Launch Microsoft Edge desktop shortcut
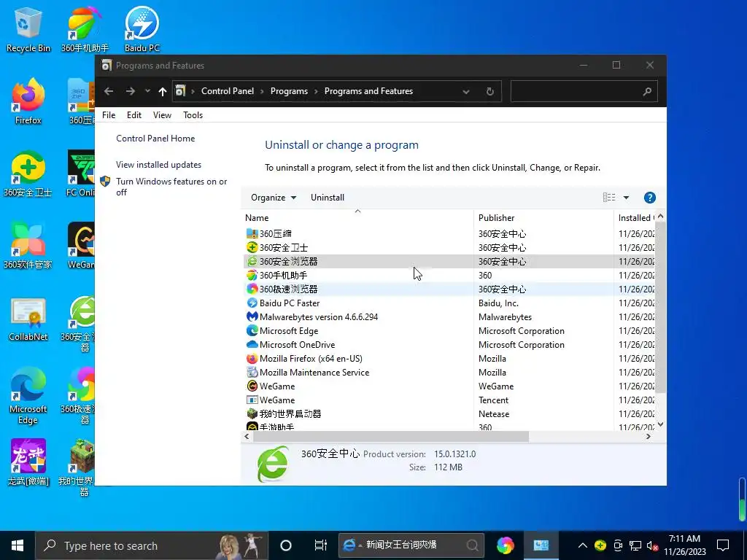Viewport: 747px width, 560px height. pyautogui.click(x=28, y=396)
